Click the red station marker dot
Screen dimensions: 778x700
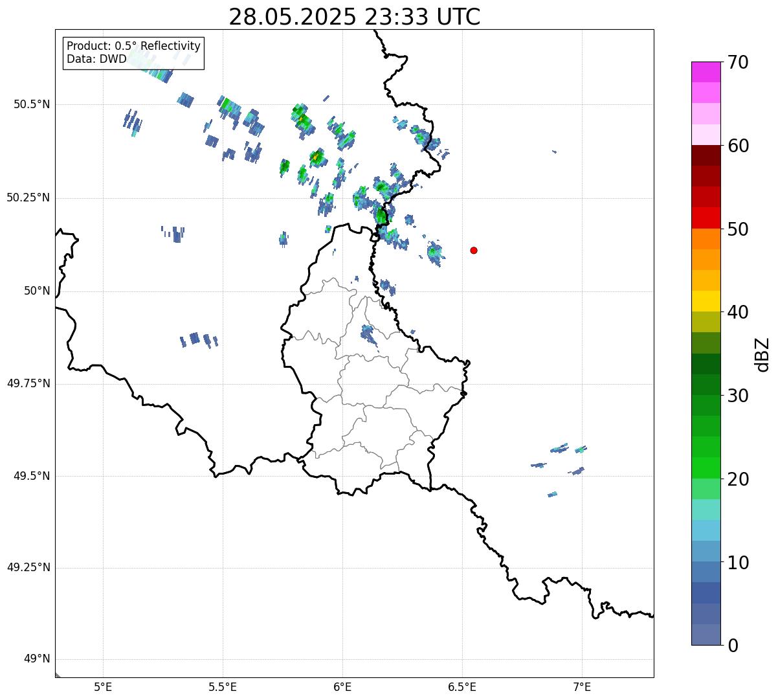tap(474, 250)
